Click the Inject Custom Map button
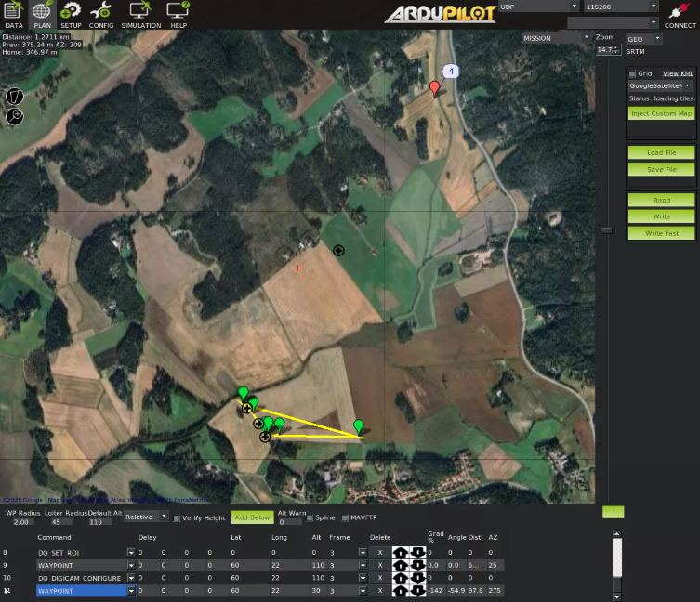 (x=661, y=113)
